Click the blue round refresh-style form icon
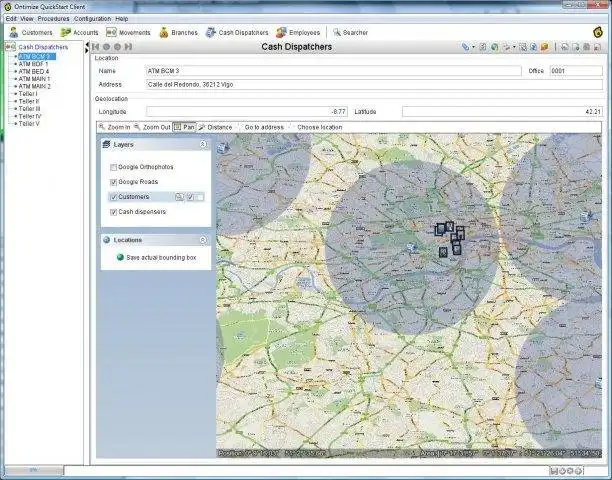The image size is (612, 480). [x=534, y=47]
